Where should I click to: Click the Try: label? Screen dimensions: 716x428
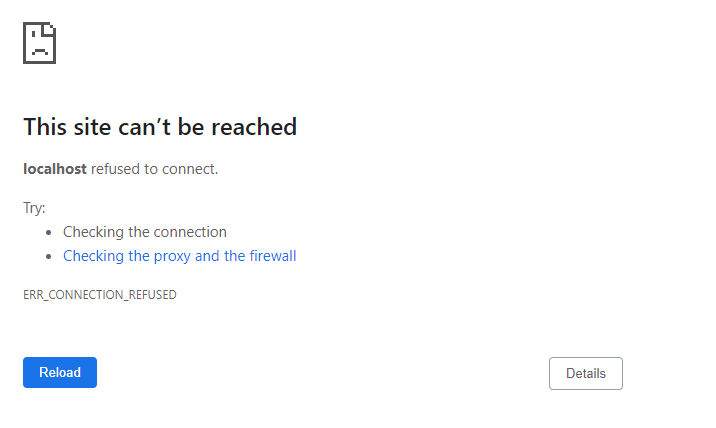click(x=34, y=208)
